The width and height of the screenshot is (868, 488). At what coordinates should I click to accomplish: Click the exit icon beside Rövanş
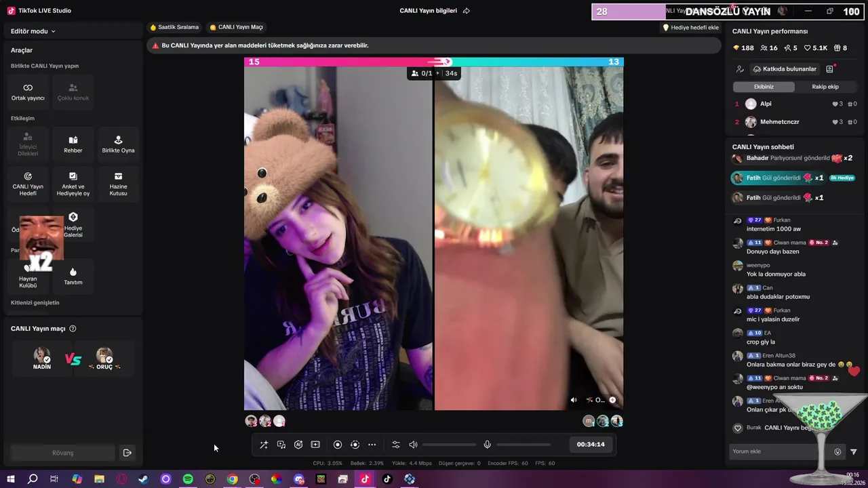tap(127, 453)
